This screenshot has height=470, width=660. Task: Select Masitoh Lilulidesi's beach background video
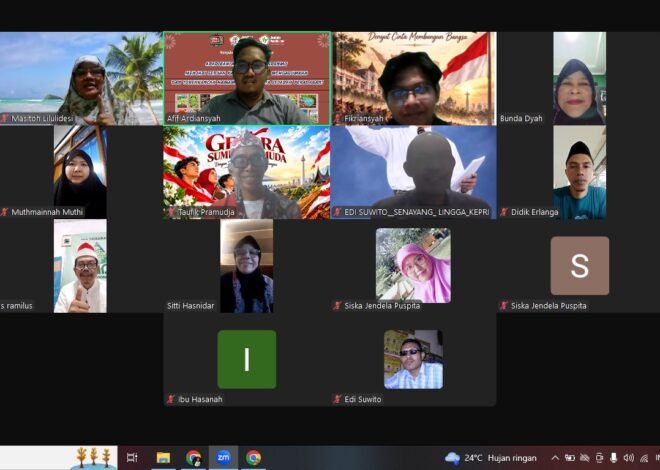point(81,78)
